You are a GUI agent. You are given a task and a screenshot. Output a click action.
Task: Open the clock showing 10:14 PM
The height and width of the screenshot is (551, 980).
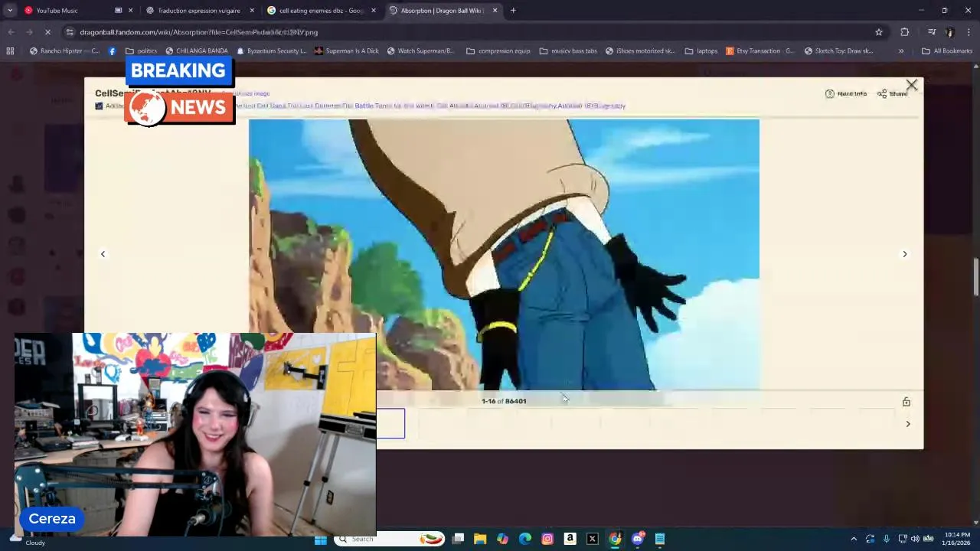tap(956, 539)
